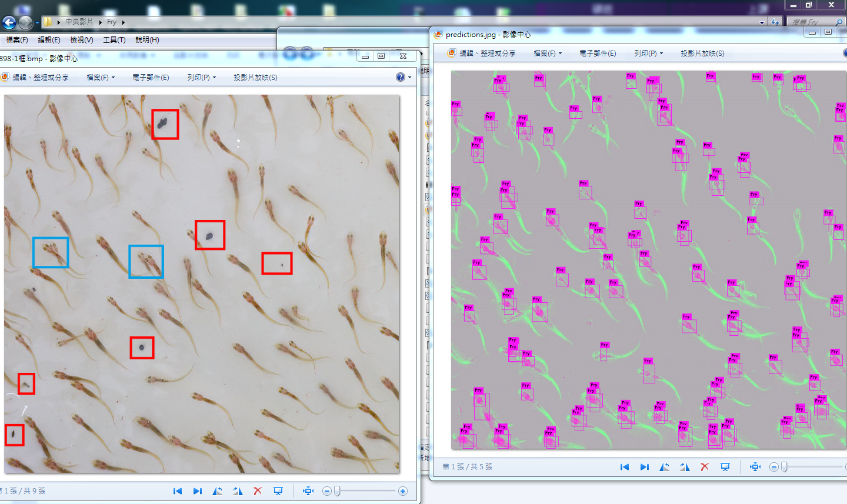Delete predictions.jpg using the red X icon
Viewport: 847px width, 504px height.
(x=705, y=467)
